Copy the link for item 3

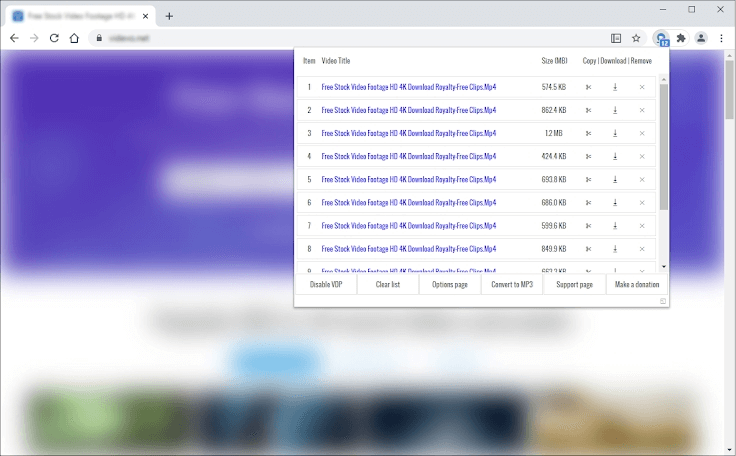click(x=588, y=133)
